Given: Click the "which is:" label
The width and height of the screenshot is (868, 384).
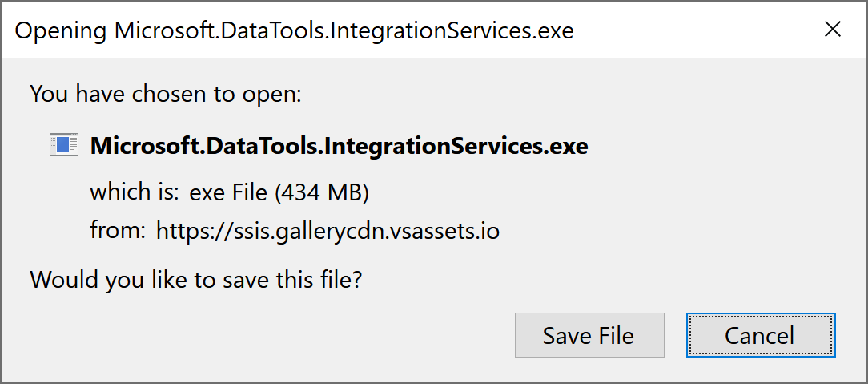Looking at the screenshot, I should [x=134, y=192].
